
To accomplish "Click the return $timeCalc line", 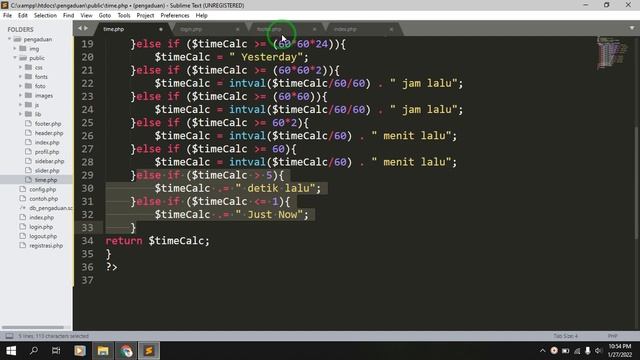I will 157,241.
